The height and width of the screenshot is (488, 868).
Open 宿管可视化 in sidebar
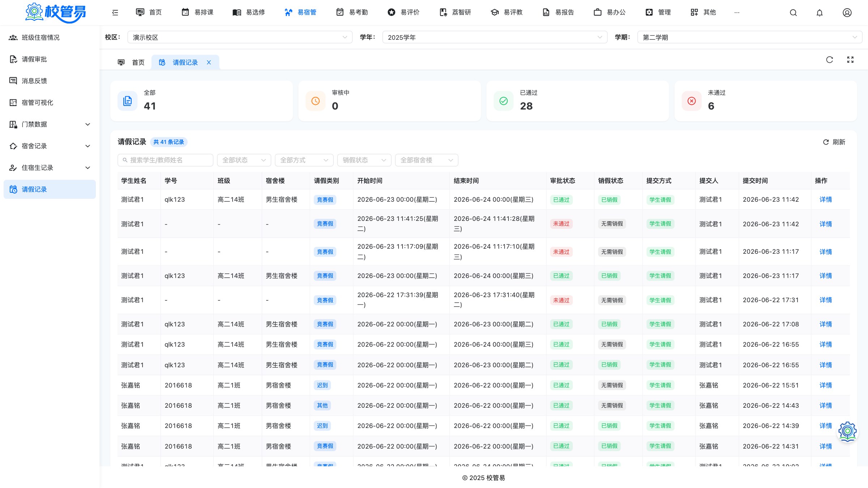click(50, 103)
